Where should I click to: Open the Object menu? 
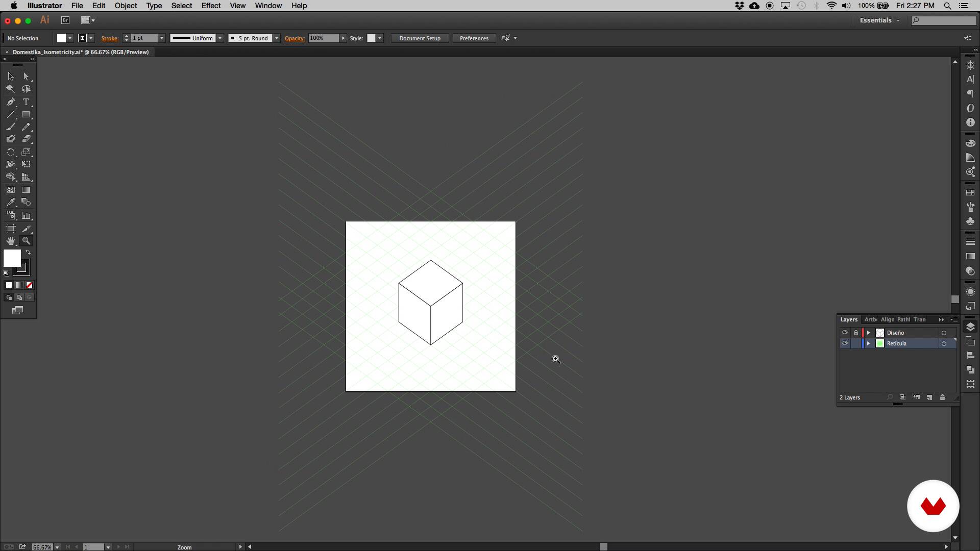tap(126, 6)
